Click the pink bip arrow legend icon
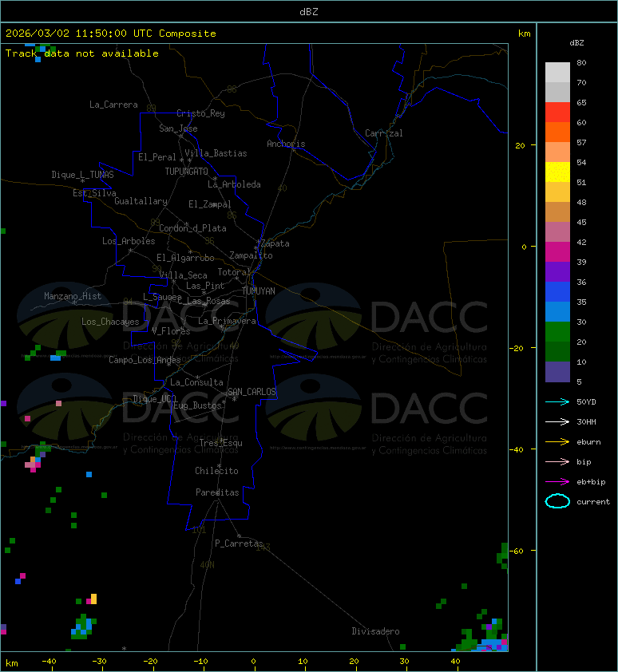Screen dimensions: 618x672 click(x=557, y=461)
